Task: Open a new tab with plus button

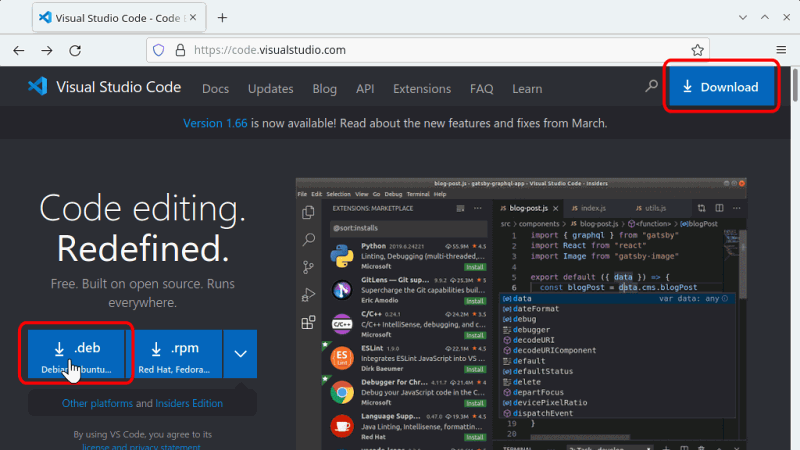Action: [222, 18]
